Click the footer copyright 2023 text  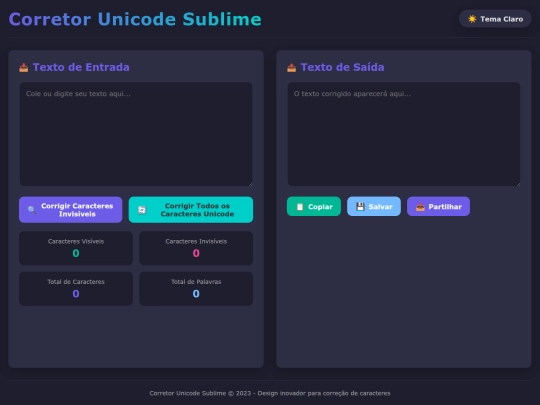coord(270,393)
